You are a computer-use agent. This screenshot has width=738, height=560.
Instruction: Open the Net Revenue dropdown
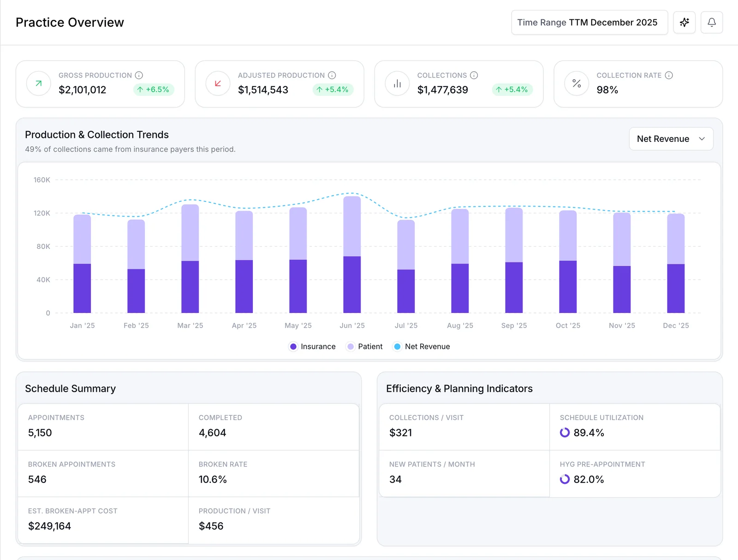click(x=671, y=139)
